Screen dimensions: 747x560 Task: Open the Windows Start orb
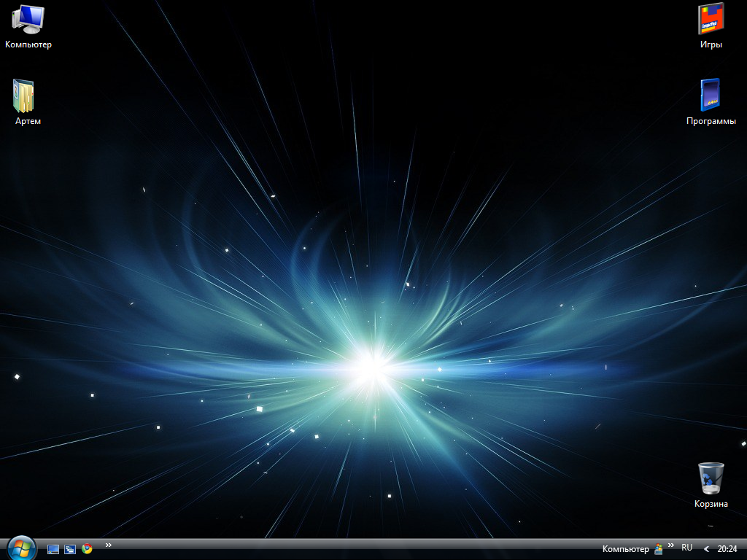pyautogui.click(x=21, y=548)
